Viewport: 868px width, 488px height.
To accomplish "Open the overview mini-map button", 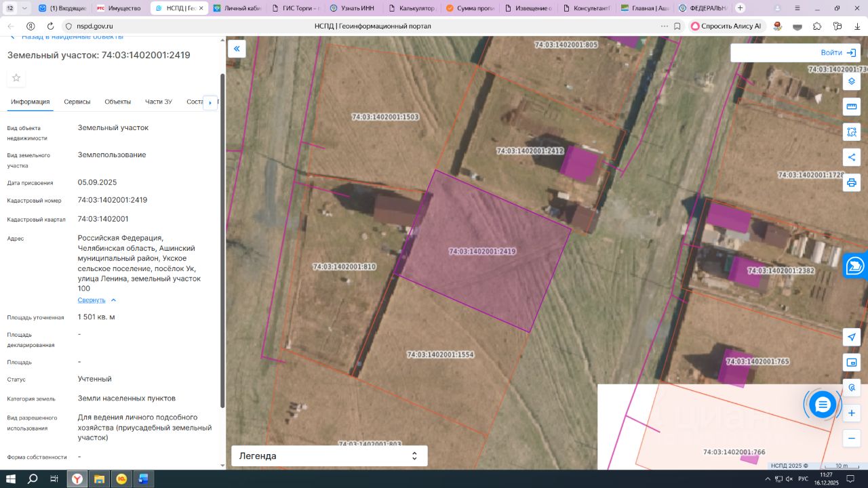I will pos(852,363).
